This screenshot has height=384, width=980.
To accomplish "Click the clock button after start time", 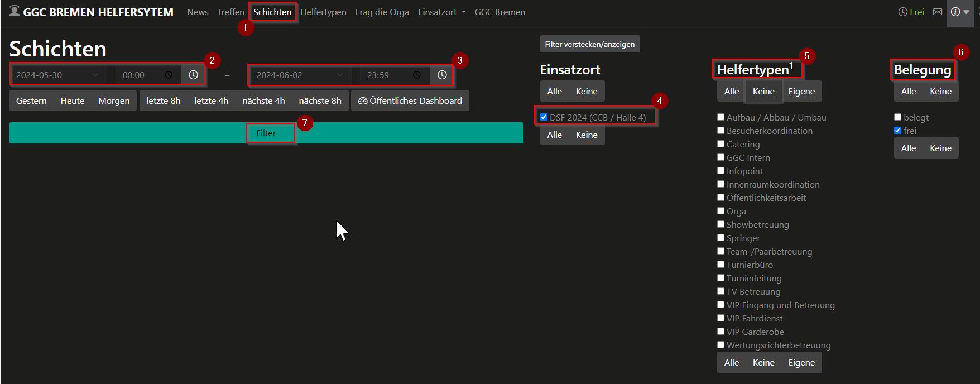I will (193, 75).
